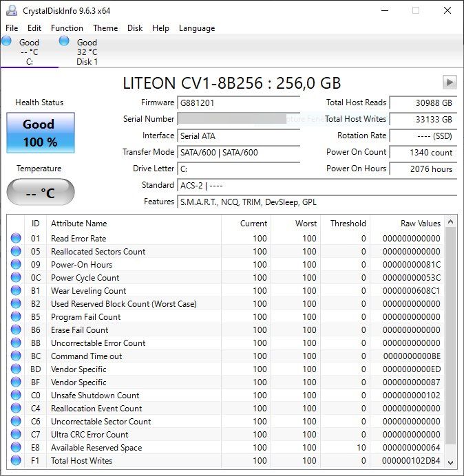
Task: Select the C: disk tab
Action: point(29,52)
